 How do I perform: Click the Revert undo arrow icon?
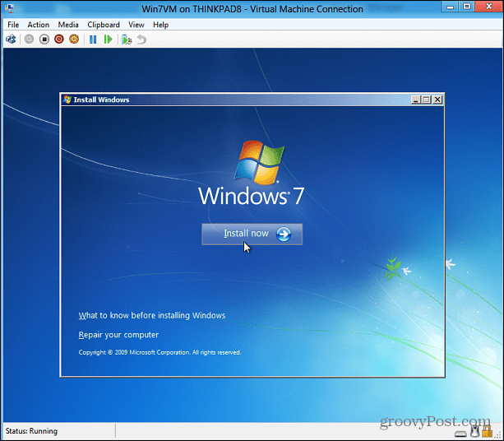coord(141,39)
